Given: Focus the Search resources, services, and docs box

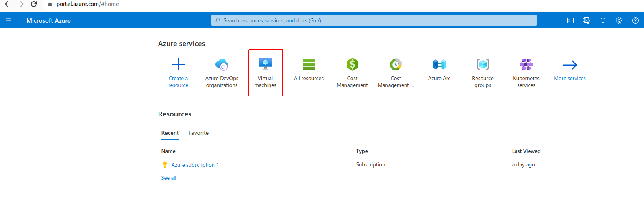Looking at the screenshot, I should [x=374, y=20].
